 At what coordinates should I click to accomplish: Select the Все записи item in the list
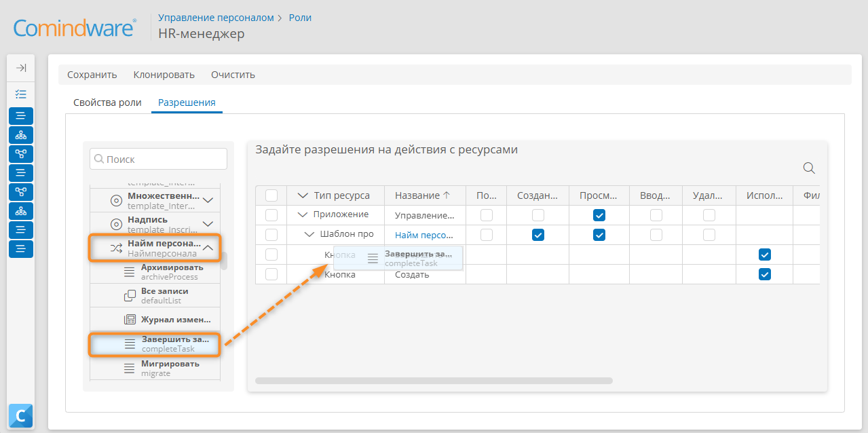pyautogui.click(x=155, y=296)
